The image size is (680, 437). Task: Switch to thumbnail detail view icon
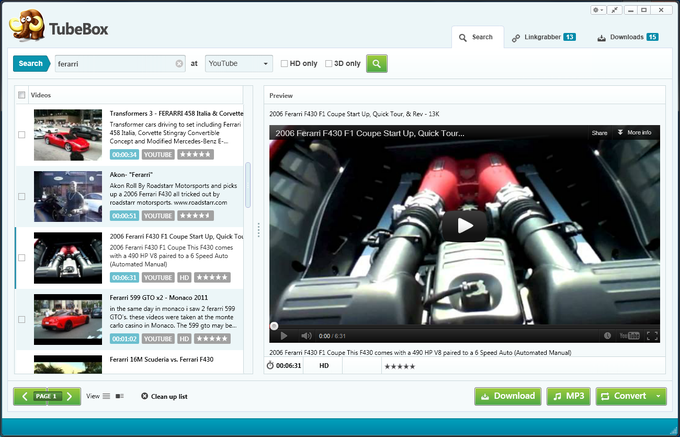(x=120, y=396)
